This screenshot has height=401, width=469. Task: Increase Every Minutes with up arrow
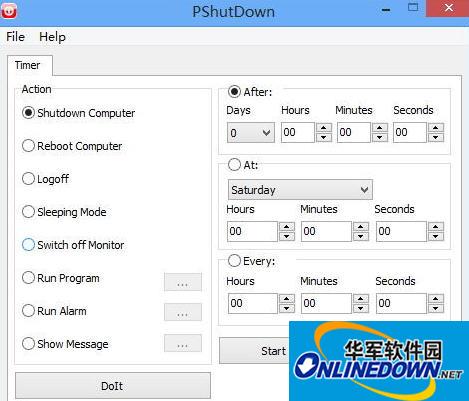361,298
